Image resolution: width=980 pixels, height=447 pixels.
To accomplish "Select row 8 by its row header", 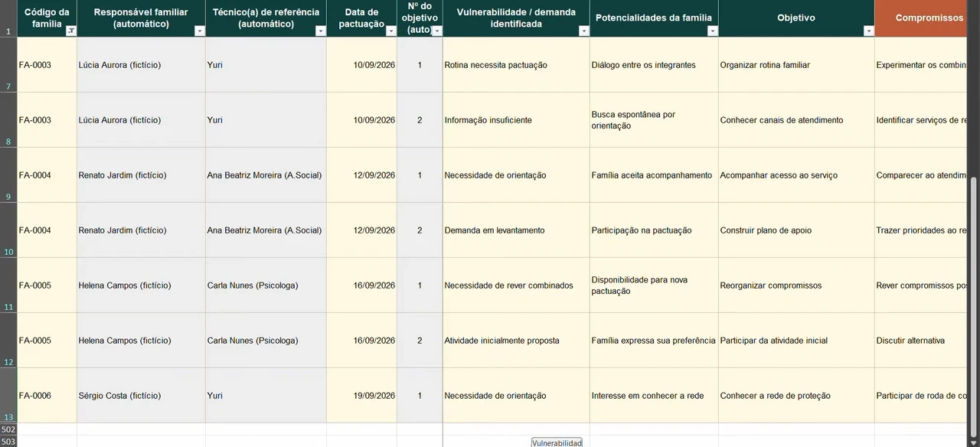I will point(8,120).
